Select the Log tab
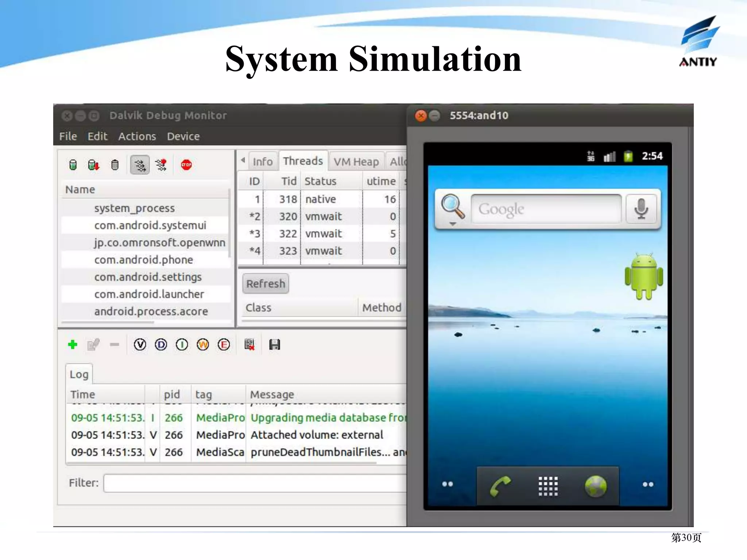Screen dimensions: 747x560 [x=79, y=374]
